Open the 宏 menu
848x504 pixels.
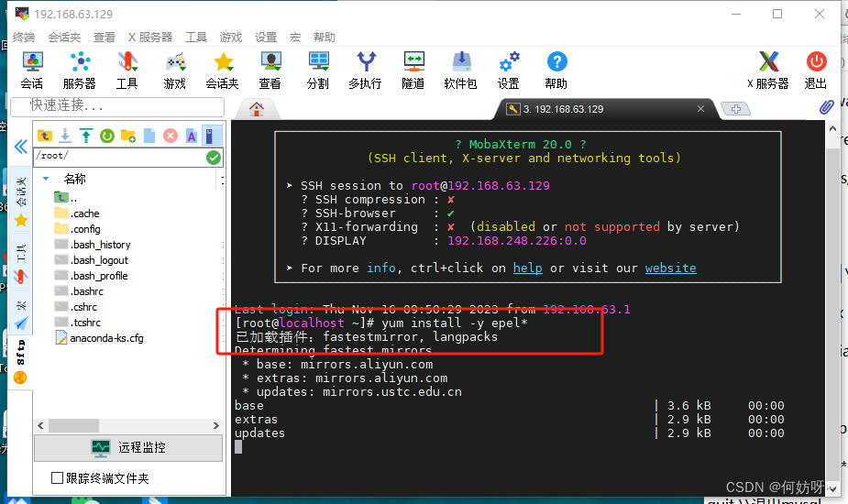(x=295, y=38)
